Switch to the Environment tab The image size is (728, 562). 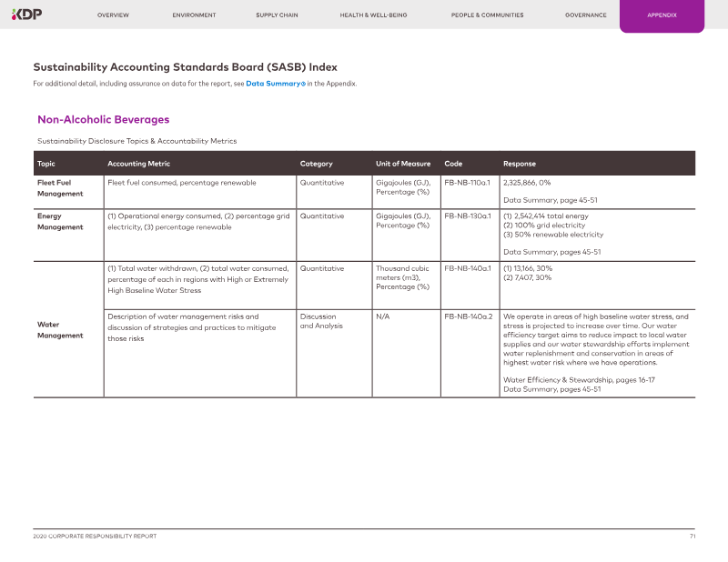coord(194,15)
